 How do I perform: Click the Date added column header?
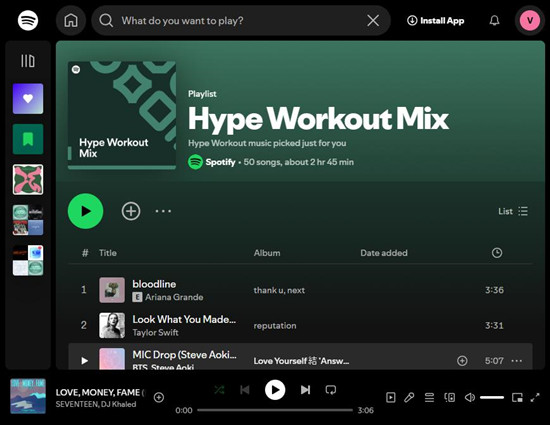point(384,253)
